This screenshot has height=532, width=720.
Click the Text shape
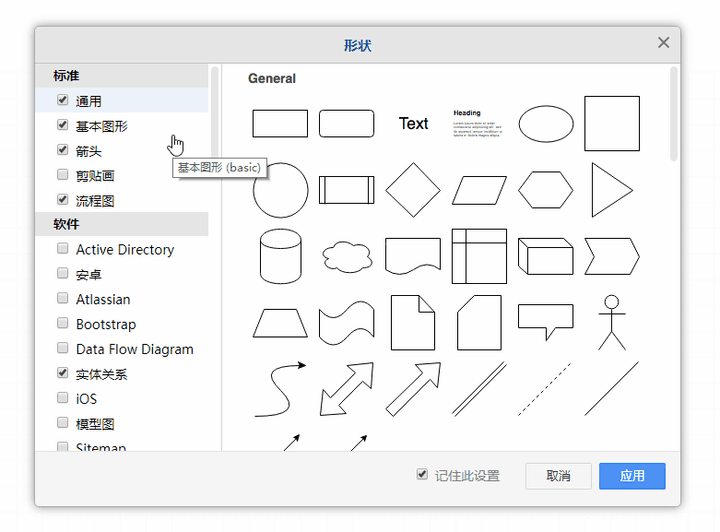(413, 124)
